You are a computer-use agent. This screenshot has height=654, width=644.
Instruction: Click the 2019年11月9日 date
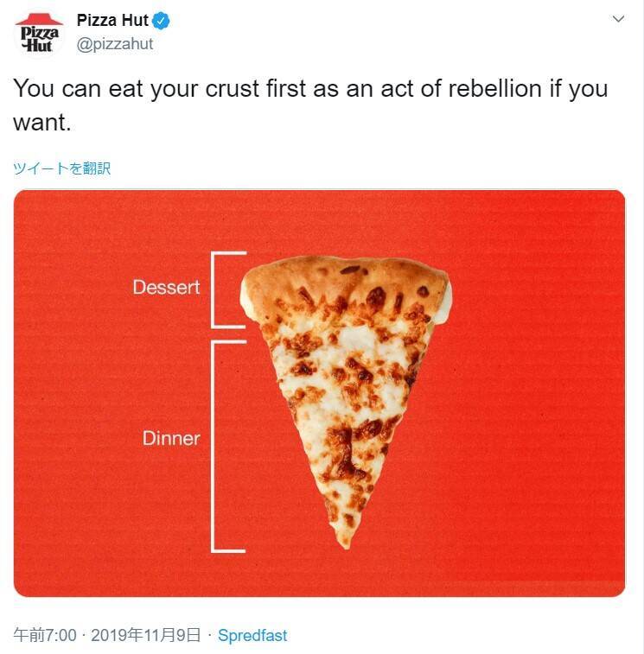(x=146, y=636)
